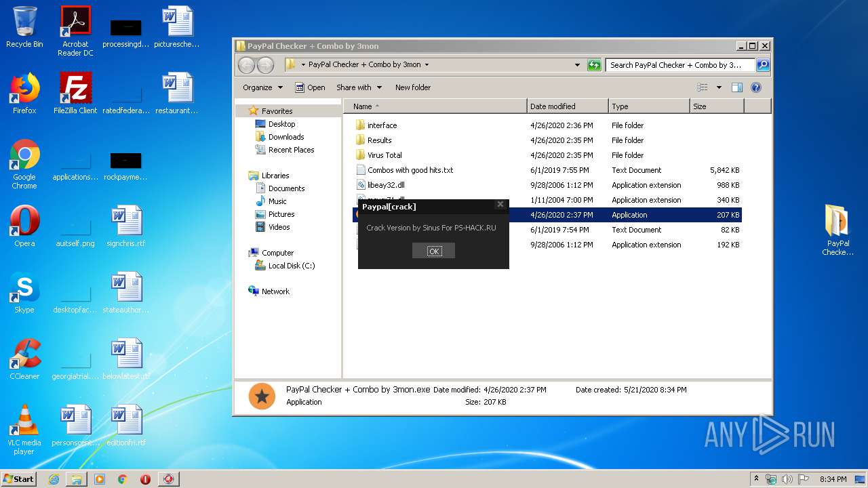Close the Paypal[crack] dialog with the X
The width and height of the screenshot is (868, 488).
[x=500, y=204]
